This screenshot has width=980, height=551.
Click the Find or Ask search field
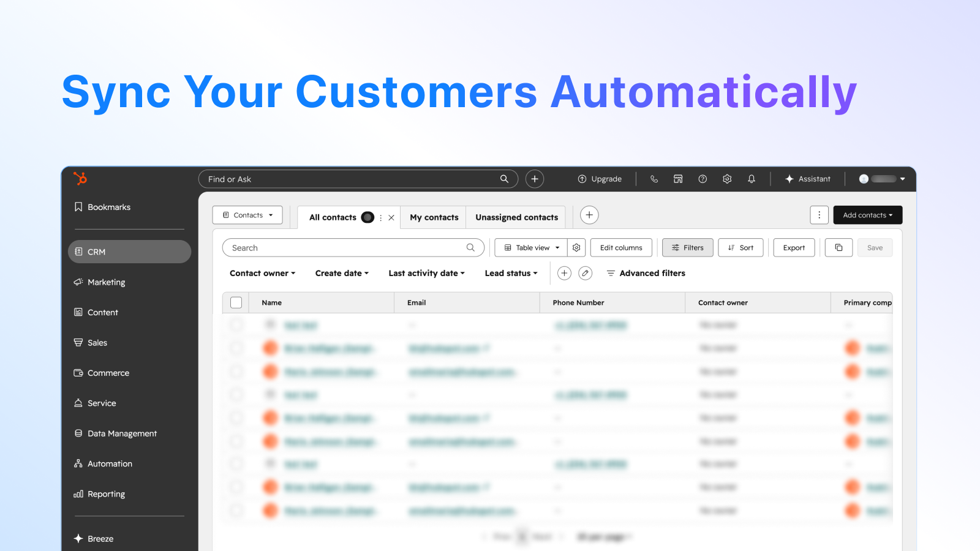coord(358,179)
